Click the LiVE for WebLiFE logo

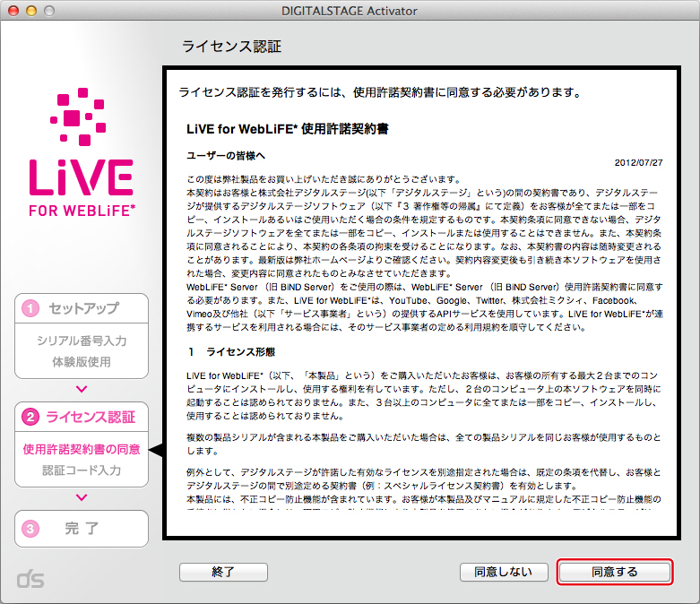click(82, 151)
